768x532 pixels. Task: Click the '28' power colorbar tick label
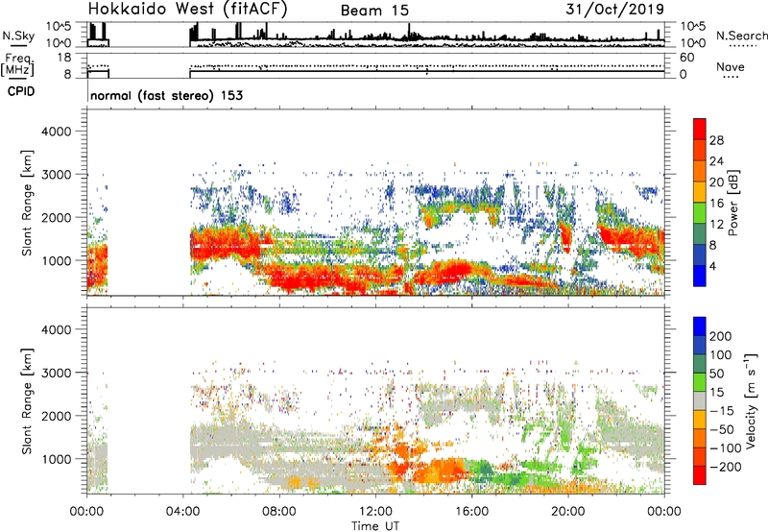point(716,140)
